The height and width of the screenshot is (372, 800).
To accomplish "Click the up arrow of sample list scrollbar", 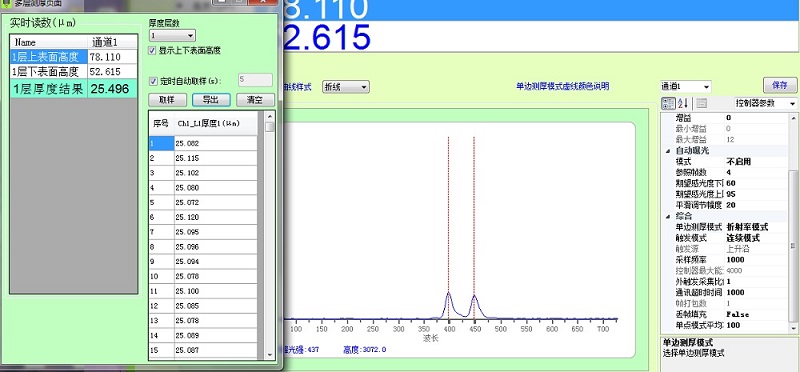I will coord(270,114).
